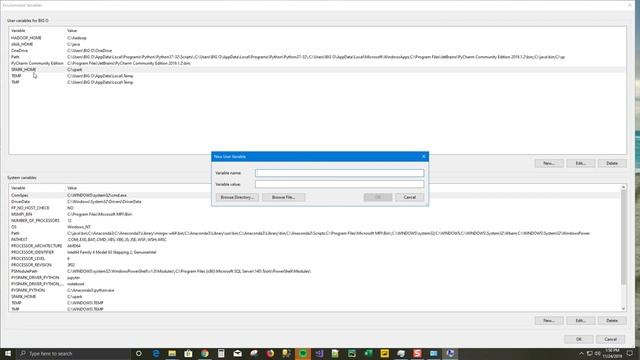Open the Calculator taskbar icon

(x=221, y=353)
